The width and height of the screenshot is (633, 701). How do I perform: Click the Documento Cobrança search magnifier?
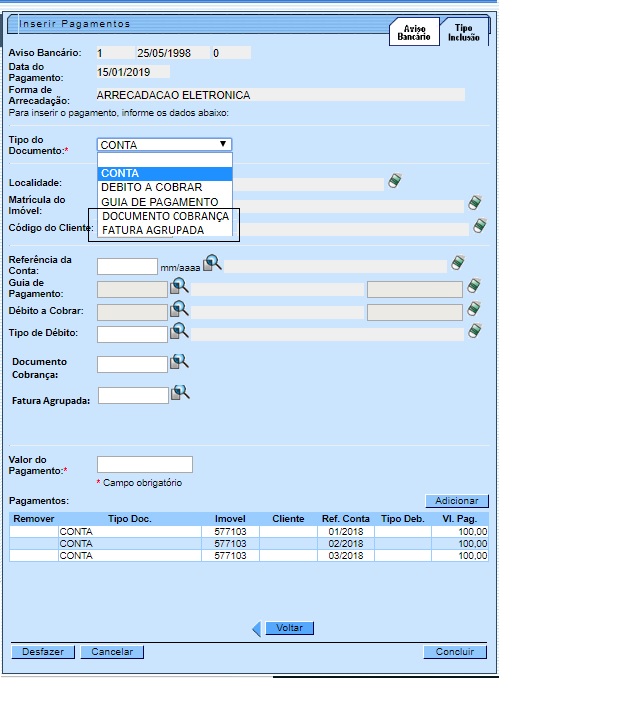click(179, 363)
